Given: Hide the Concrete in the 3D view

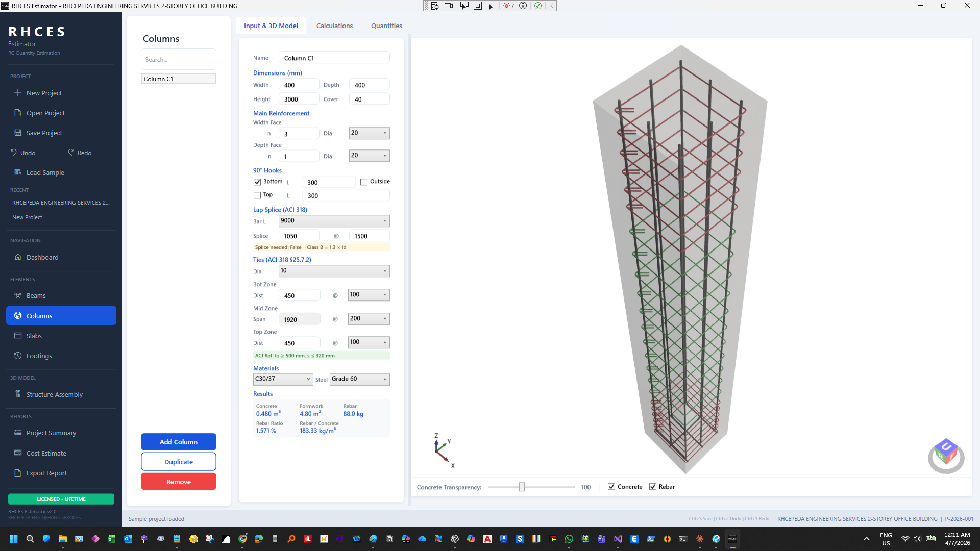Looking at the screenshot, I should pyautogui.click(x=611, y=486).
